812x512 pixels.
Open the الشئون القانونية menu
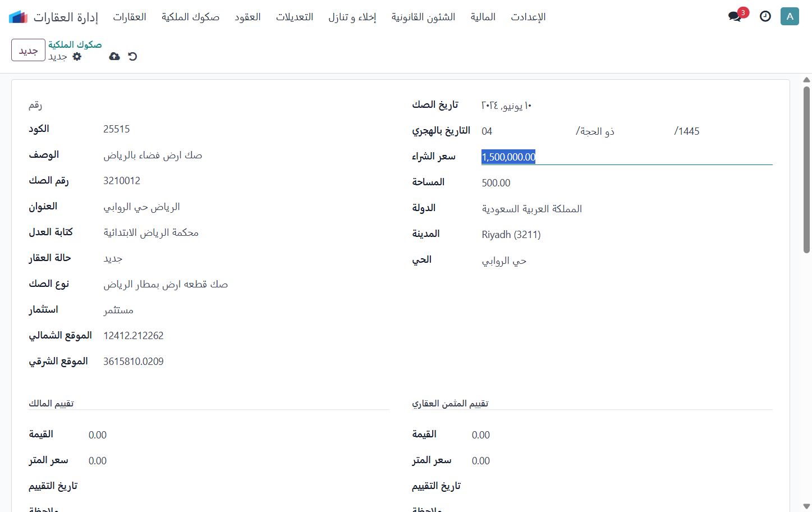tap(423, 17)
